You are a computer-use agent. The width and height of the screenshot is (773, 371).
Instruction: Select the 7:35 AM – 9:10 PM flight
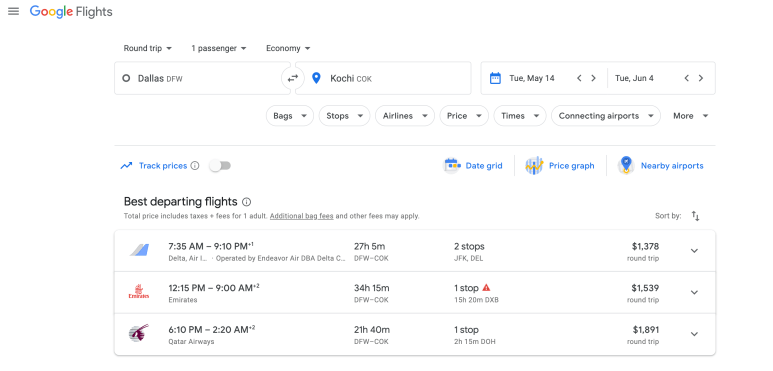click(x=415, y=251)
